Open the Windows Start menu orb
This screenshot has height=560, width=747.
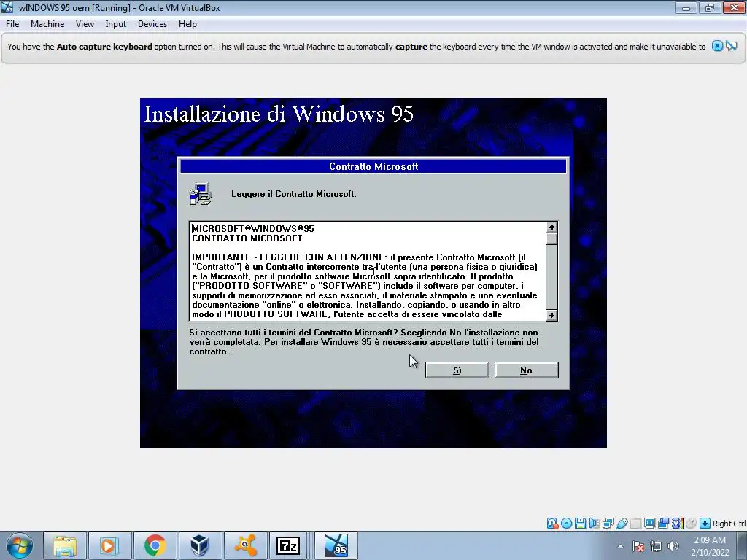19,545
